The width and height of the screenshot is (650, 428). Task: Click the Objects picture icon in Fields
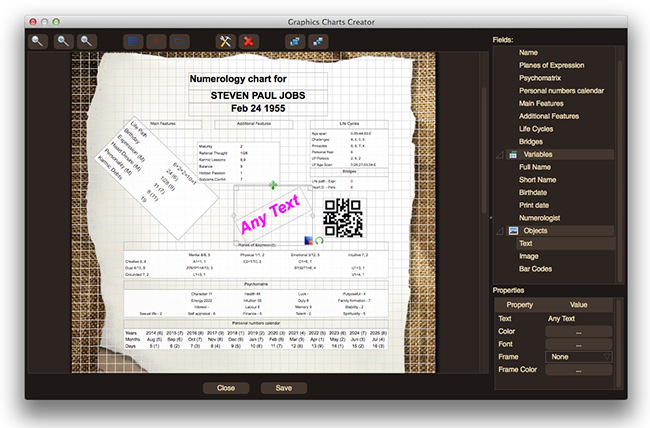tap(513, 231)
